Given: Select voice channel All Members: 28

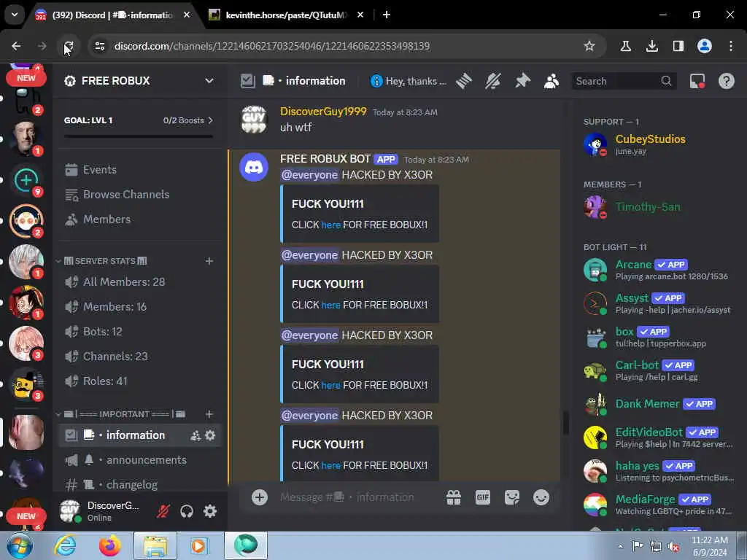Looking at the screenshot, I should coord(139,282).
